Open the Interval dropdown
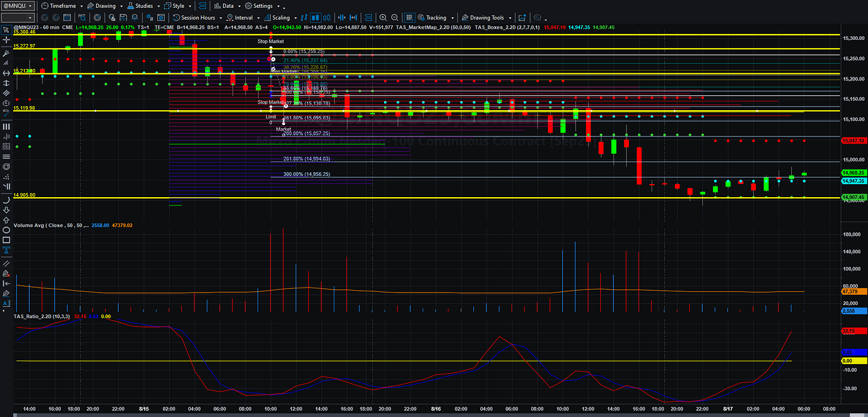868x417 pixels. (x=247, y=18)
